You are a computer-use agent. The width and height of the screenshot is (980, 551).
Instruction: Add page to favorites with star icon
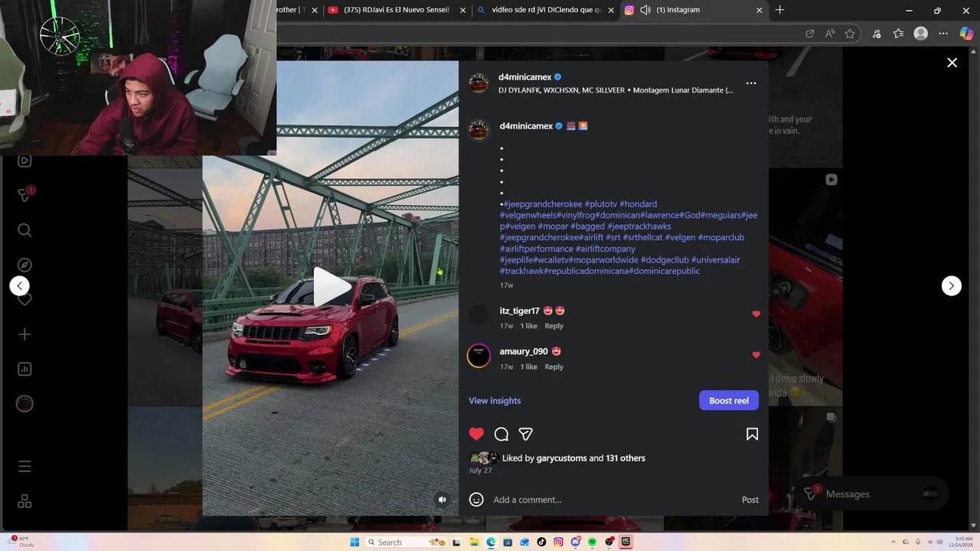[850, 34]
